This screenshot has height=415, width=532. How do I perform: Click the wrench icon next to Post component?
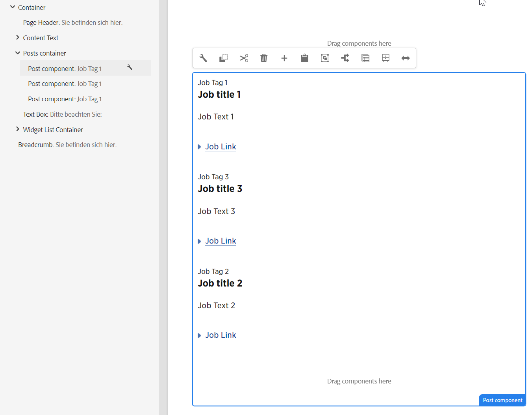point(130,67)
